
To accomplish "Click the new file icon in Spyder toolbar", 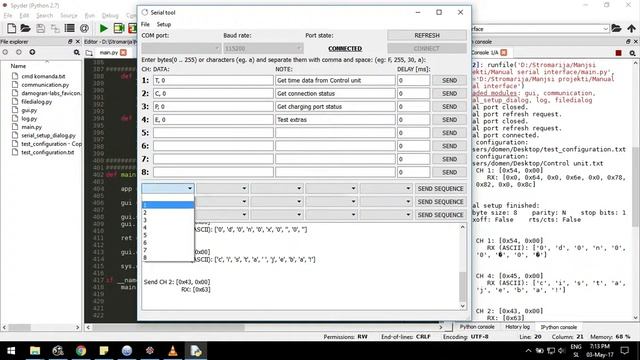I will 11,28.
